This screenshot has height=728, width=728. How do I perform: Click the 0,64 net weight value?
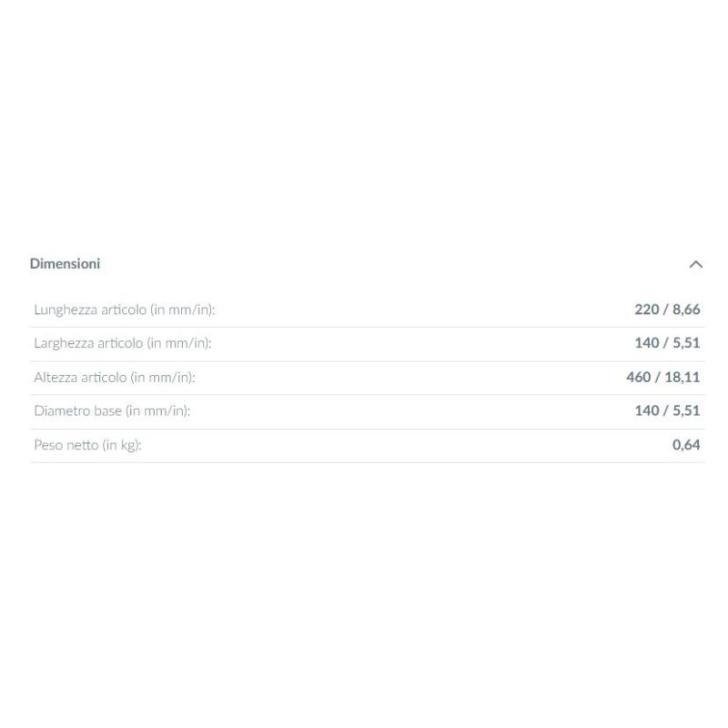click(x=686, y=445)
